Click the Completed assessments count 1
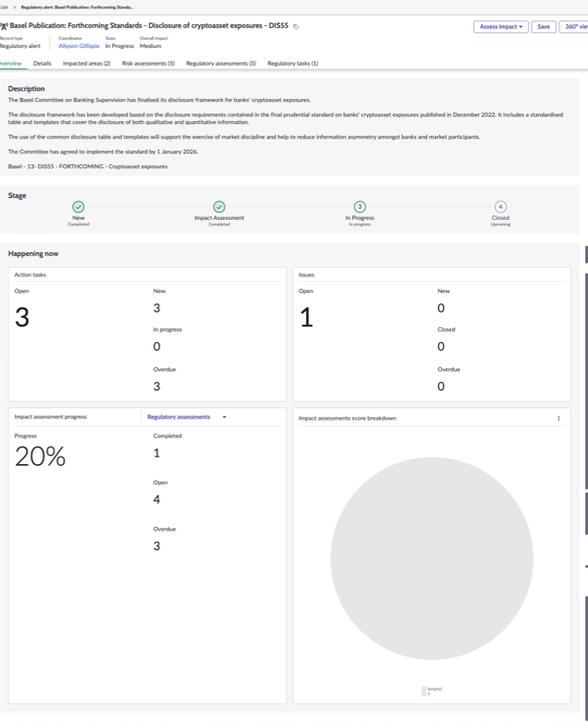 click(156, 453)
